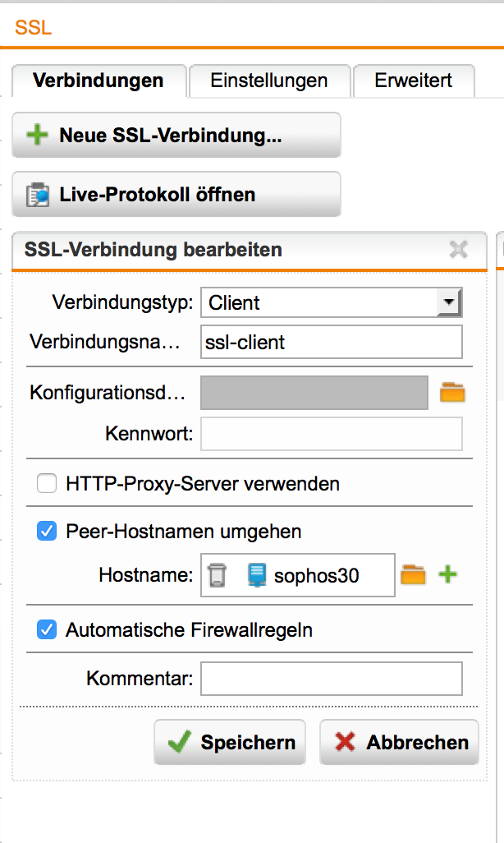Click the Kommentar input field
Image resolution: width=504 pixels, height=843 pixels.
[x=332, y=679]
